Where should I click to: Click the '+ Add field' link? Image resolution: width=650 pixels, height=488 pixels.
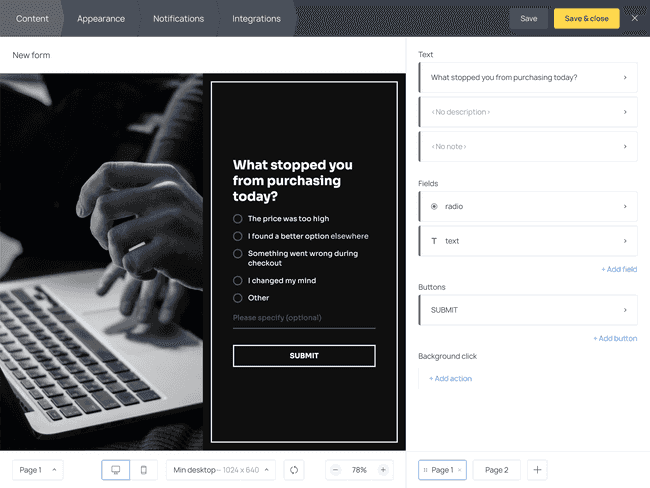pyautogui.click(x=619, y=269)
